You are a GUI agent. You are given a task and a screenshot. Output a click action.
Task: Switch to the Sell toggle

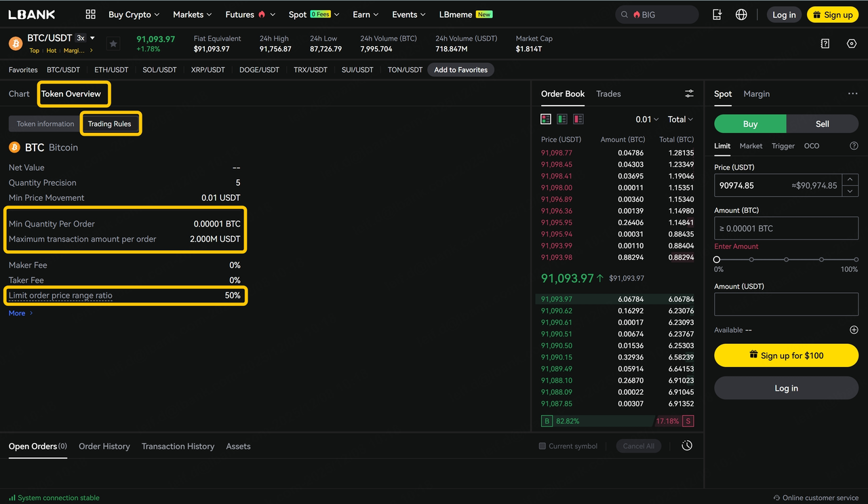pyautogui.click(x=822, y=123)
